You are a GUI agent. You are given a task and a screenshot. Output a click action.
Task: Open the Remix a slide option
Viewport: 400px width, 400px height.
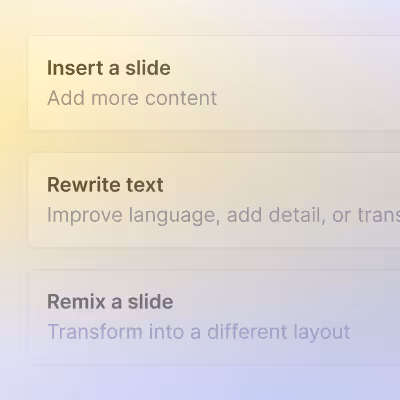(214, 317)
